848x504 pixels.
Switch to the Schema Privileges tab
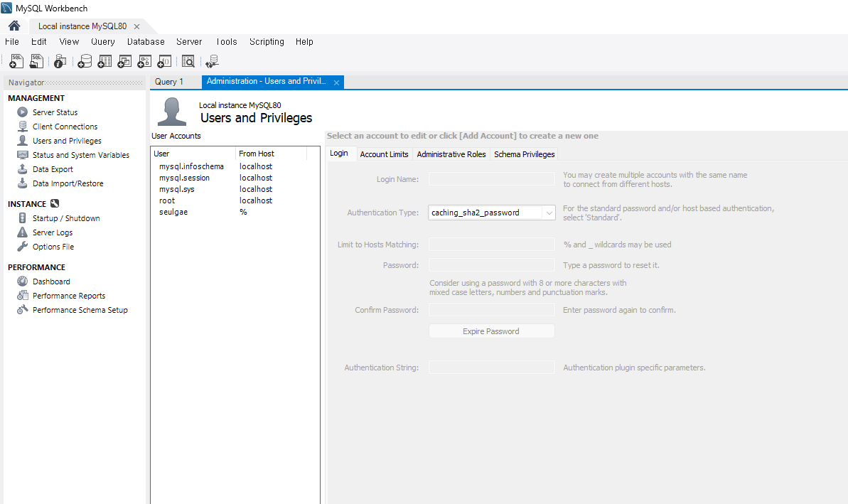click(x=524, y=154)
